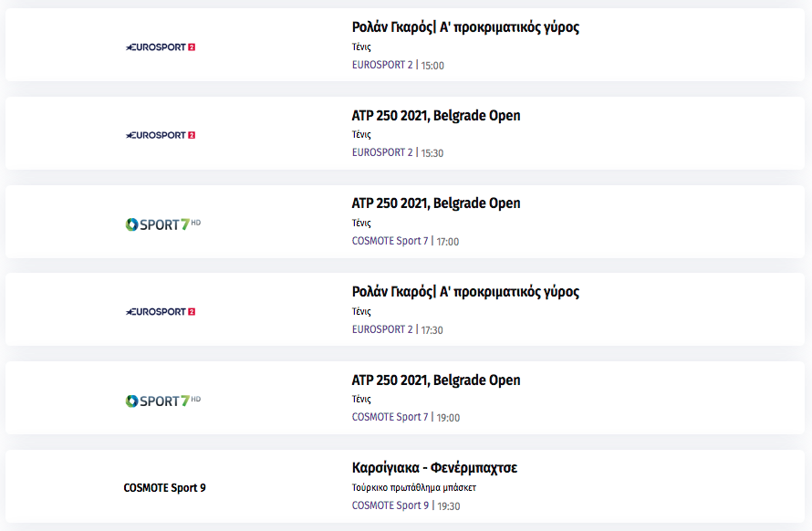The image size is (812, 531).
Task: Select COSMOTE Sport 7 | 17:00 channel link
Action: click(x=405, y=242)
